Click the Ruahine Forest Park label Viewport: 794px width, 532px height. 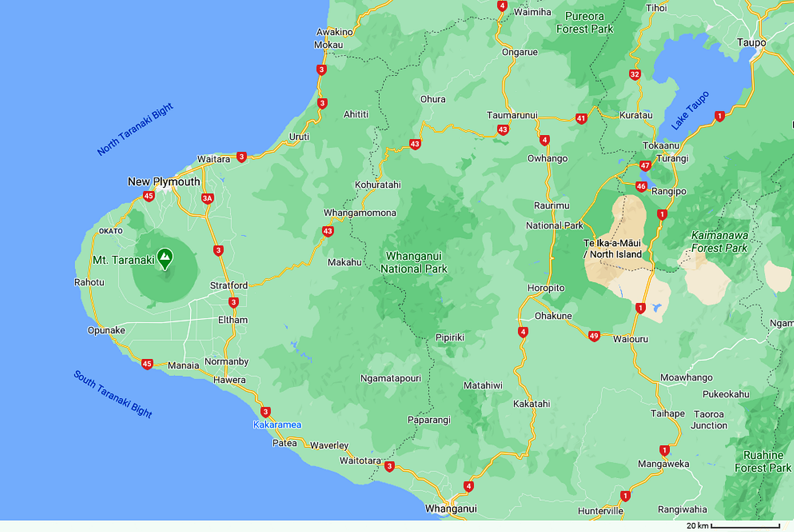[763, 462]
